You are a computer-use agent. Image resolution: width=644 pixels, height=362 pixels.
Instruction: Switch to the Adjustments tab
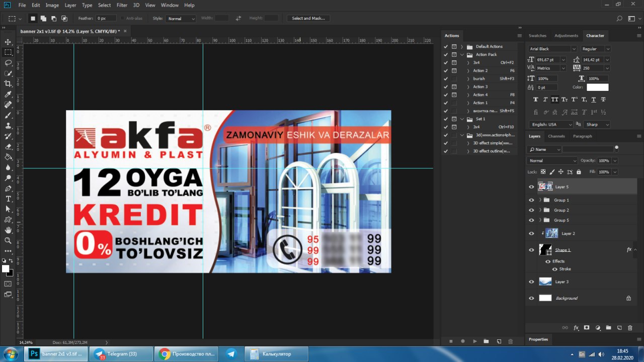[x=567, y=36]
